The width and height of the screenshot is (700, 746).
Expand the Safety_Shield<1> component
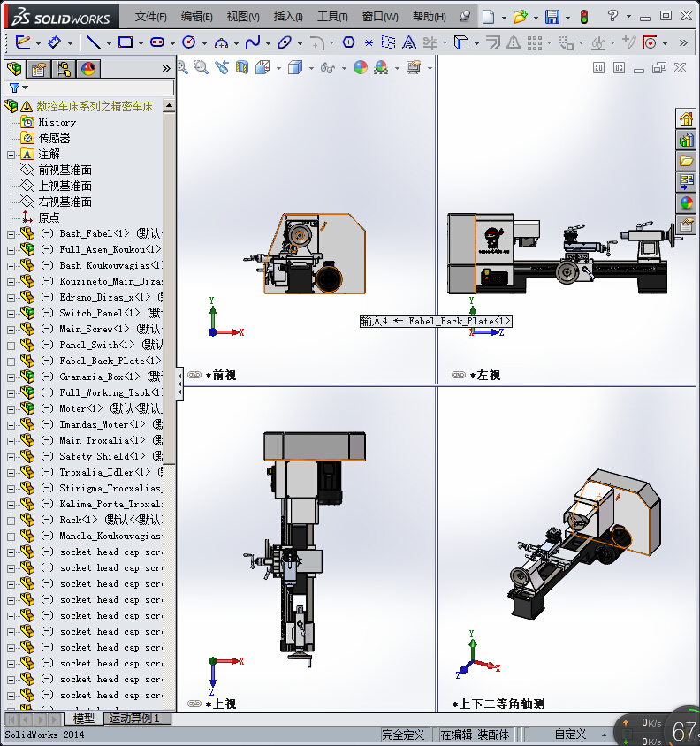[x=11, y=457]
